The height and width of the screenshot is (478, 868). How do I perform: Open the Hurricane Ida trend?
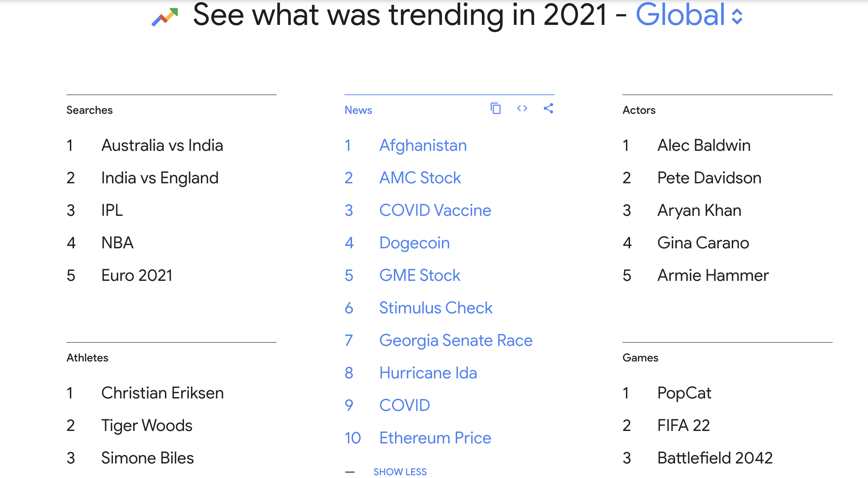click(x=428, y=373)
